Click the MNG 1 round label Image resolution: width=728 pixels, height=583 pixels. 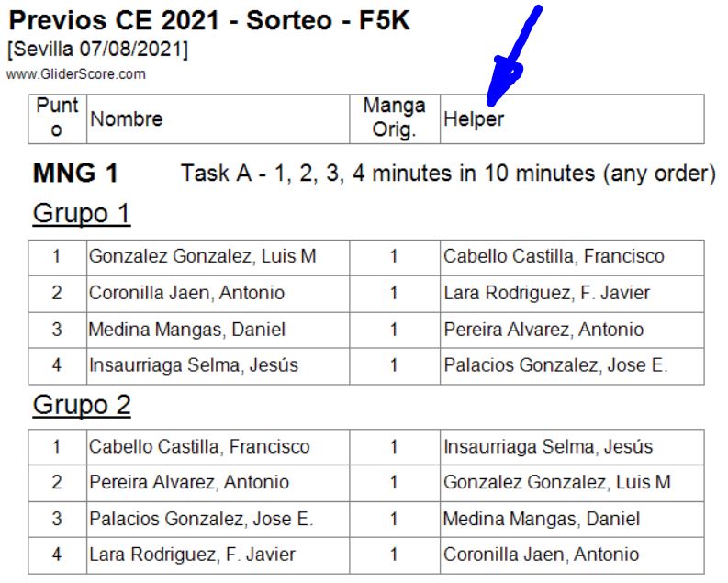75,173
